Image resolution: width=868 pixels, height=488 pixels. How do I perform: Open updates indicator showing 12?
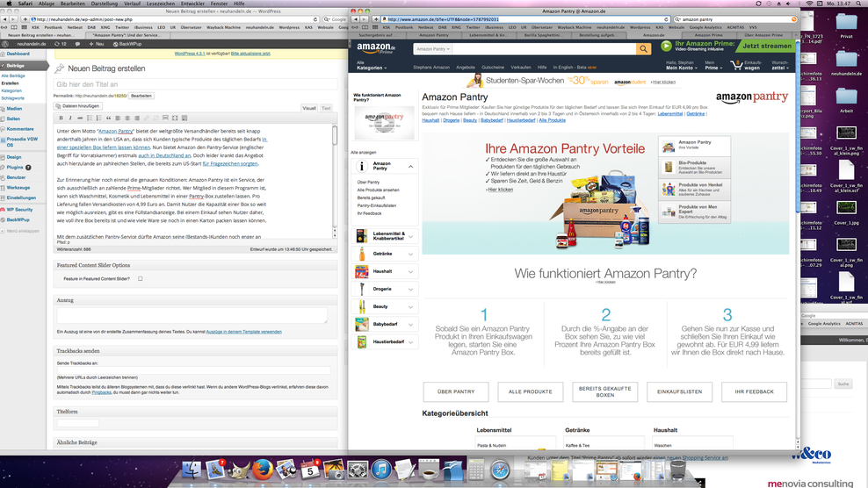(61, 44)
